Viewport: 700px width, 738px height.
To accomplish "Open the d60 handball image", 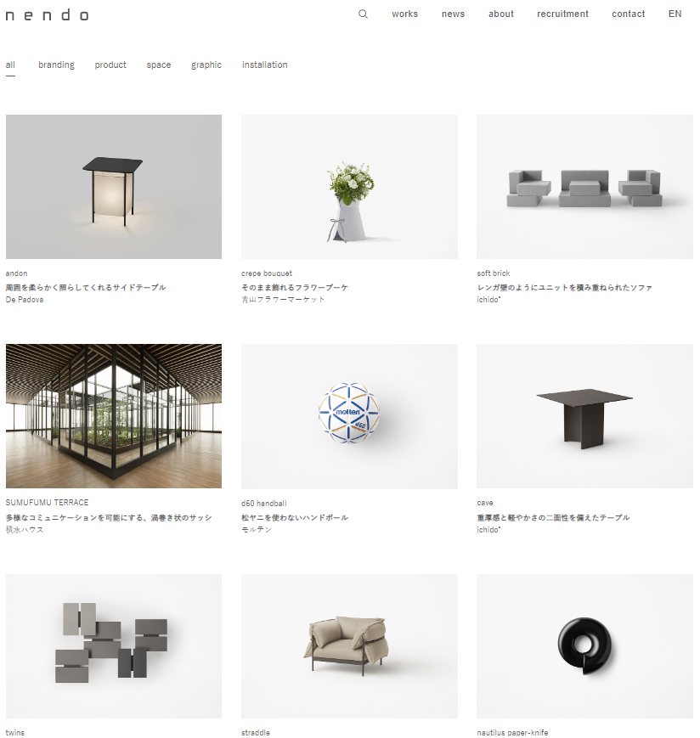I will pos(349,416).
